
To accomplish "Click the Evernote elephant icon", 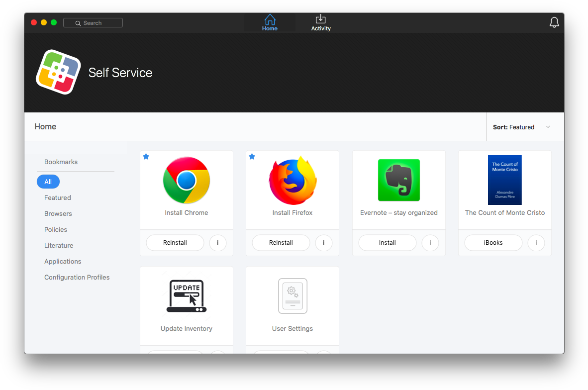I will pos(398,180).
